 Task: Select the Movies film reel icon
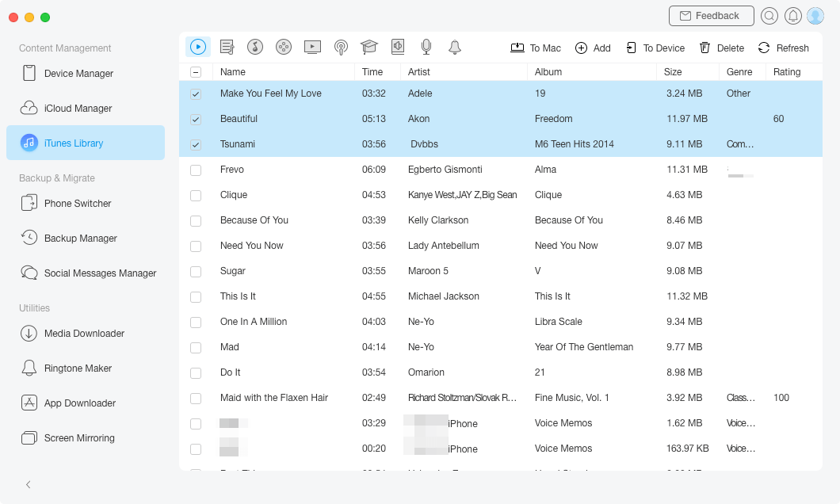coord(284,48)
